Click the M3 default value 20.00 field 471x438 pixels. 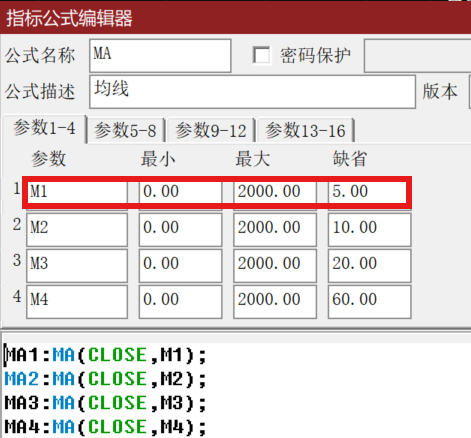370,266
